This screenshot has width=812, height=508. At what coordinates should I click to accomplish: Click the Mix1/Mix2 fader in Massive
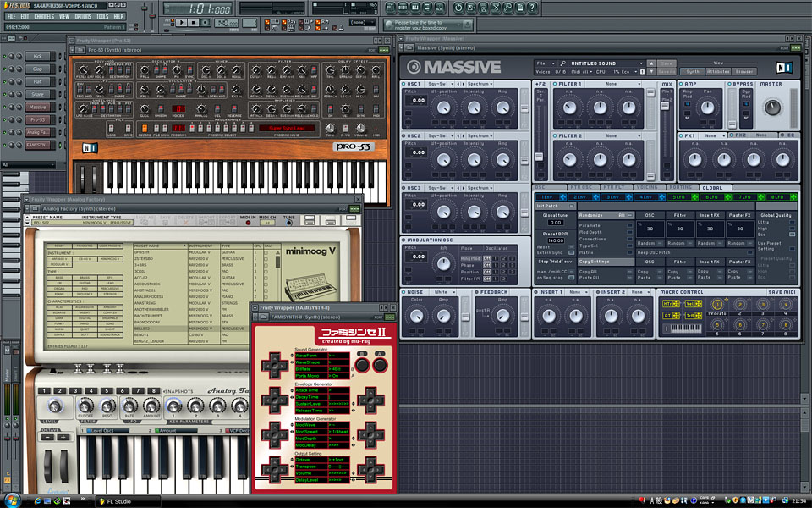click(x=665, y=106)
